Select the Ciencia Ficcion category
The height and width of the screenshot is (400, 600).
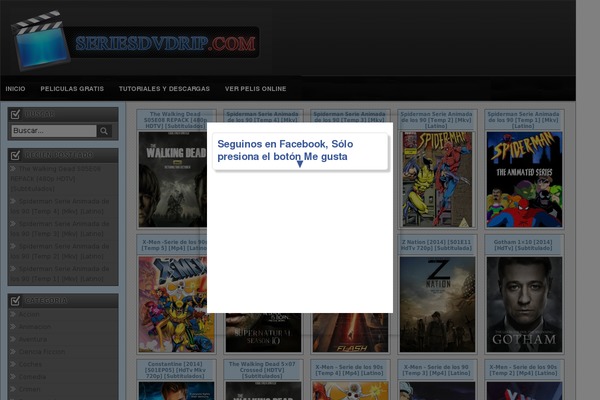coord(42,352)
